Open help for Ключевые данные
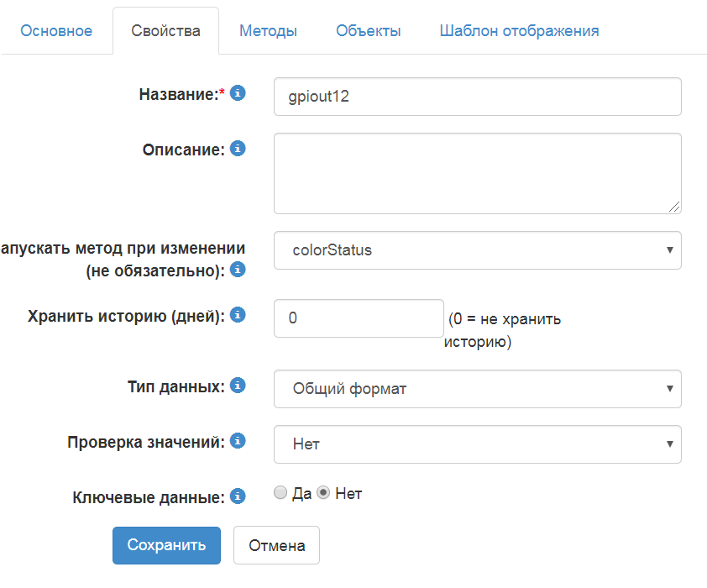This screenshot has width=707, height=588. pos(238,496)
